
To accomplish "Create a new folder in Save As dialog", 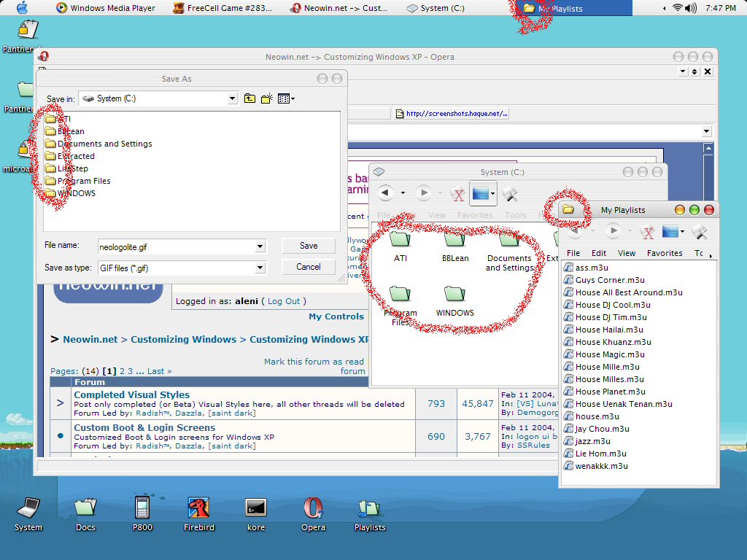I will [267, 98].
